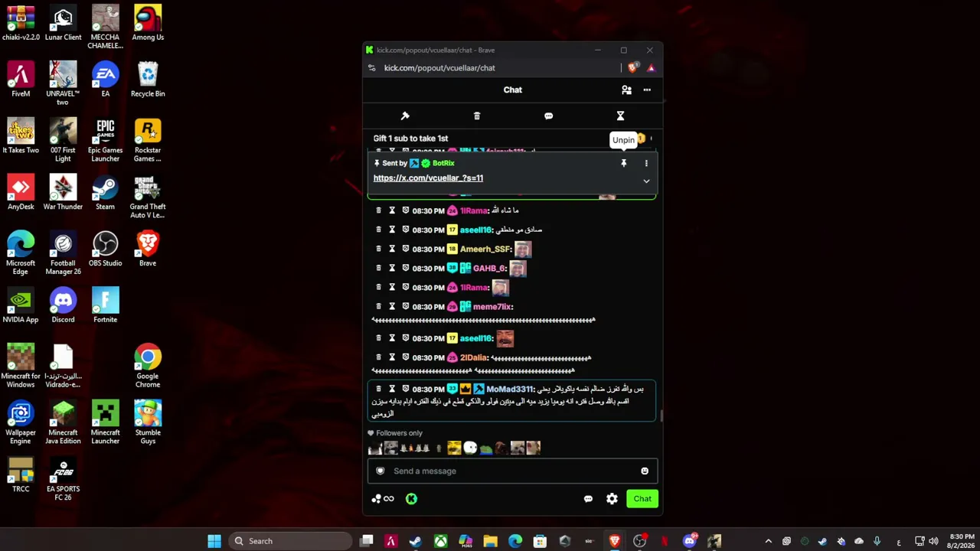Screen dimensions: 980x551
Task: Ban user on 1lRama text message
Action: (406, 210)
